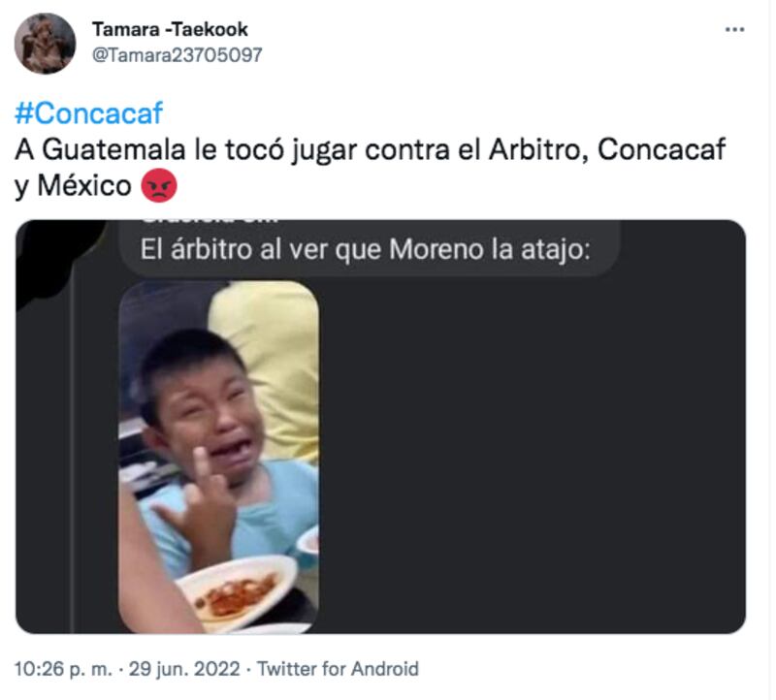Click the plate of food in the photo
776x700 pixels.
tap(237, 591)
